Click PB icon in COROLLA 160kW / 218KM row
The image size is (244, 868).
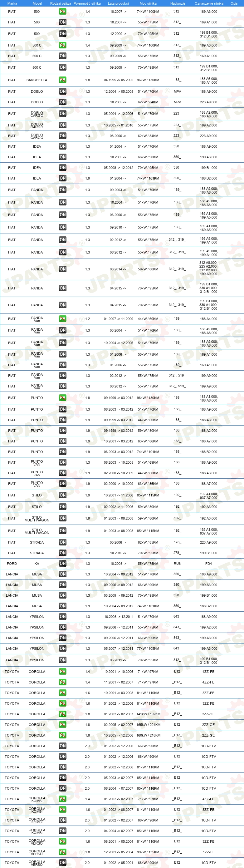pos(63,735)
